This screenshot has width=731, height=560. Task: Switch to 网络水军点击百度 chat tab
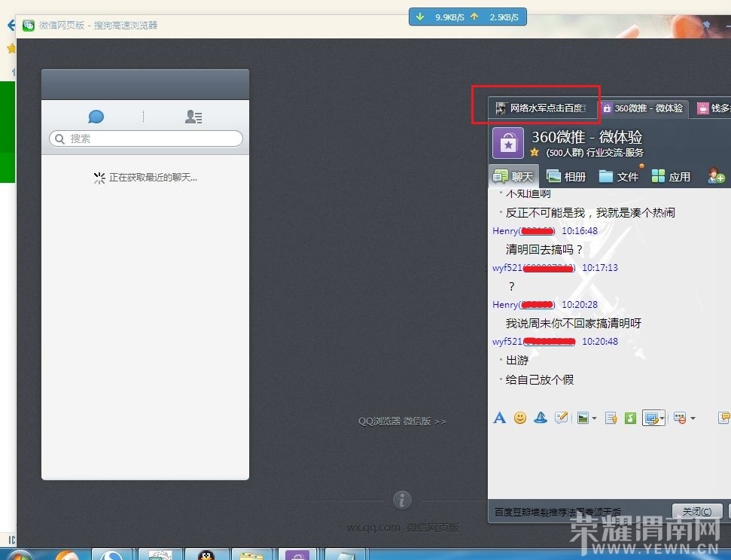pyautogui.click(x=543, y=108)
